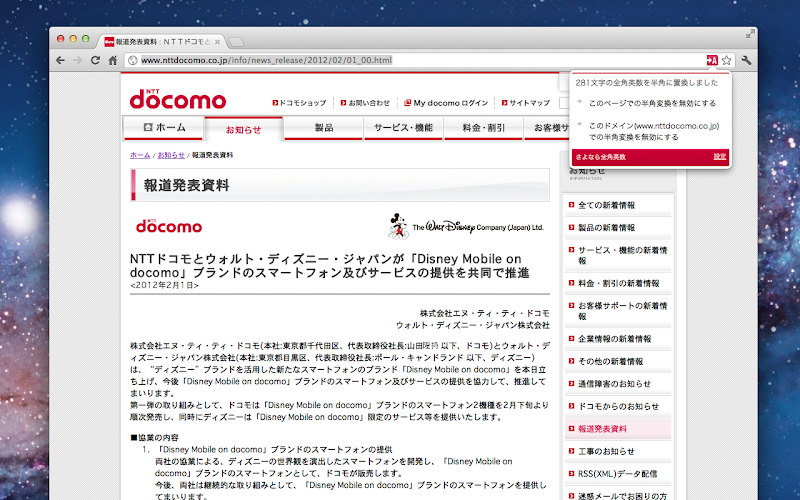
Task: Open My docomo ログイン link
Action: tap(446, 103)
